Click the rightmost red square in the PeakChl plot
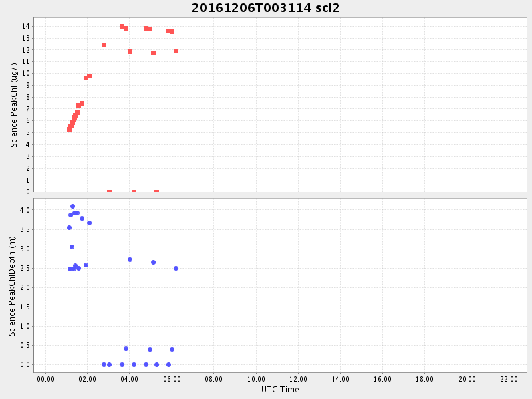Image resolution: width=532 pixels, height=399 pixels. 176,51
